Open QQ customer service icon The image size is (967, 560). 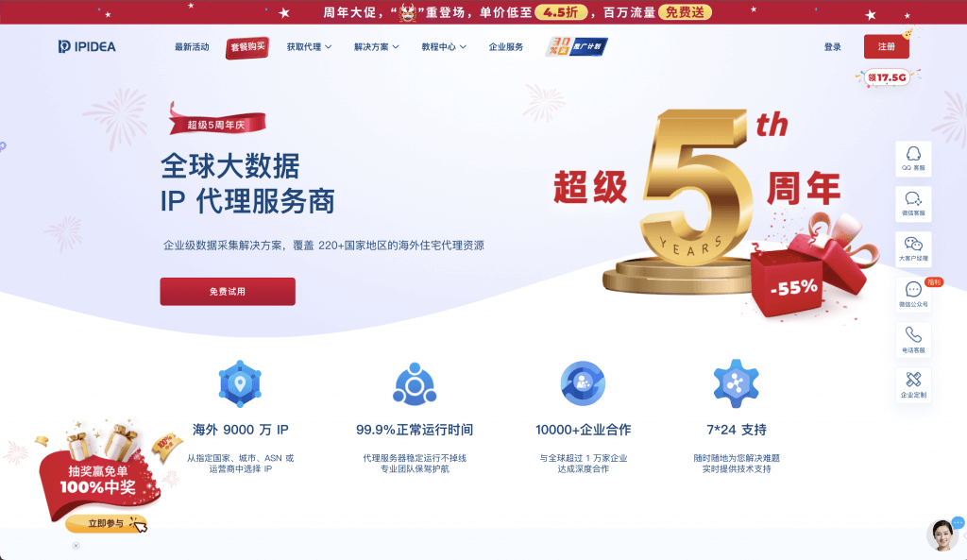coord(913,159)
